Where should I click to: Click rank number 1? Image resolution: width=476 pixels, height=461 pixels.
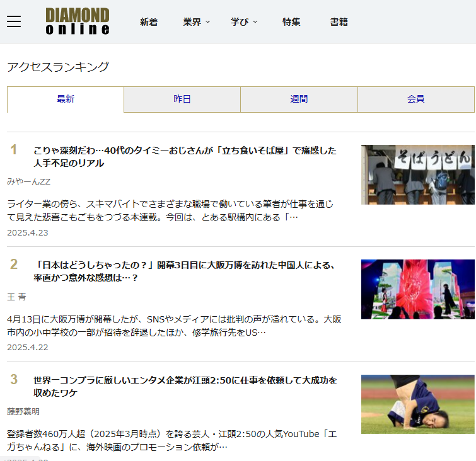point(14,149)
